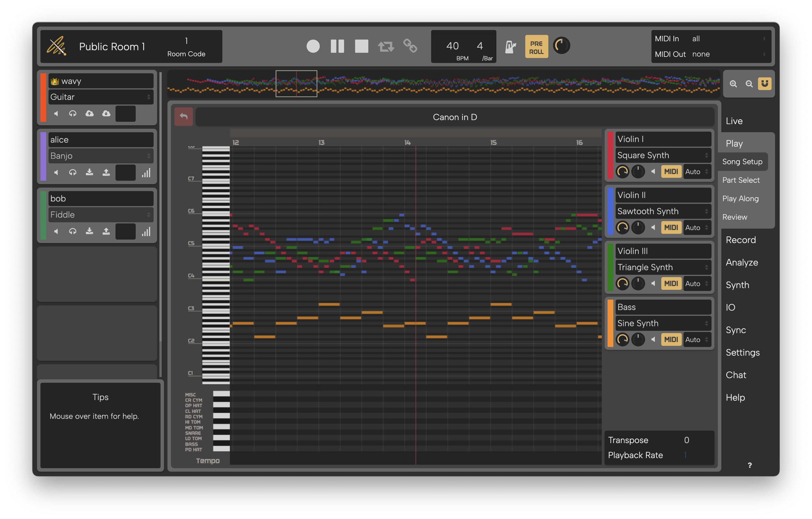This screenshot has height=519, width=812.
Task: Open the Synth tab
Action: coord(737,285)
